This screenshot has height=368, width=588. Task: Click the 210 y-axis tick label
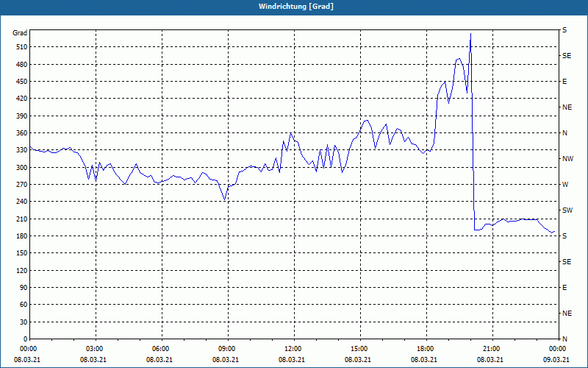(22, 219)
